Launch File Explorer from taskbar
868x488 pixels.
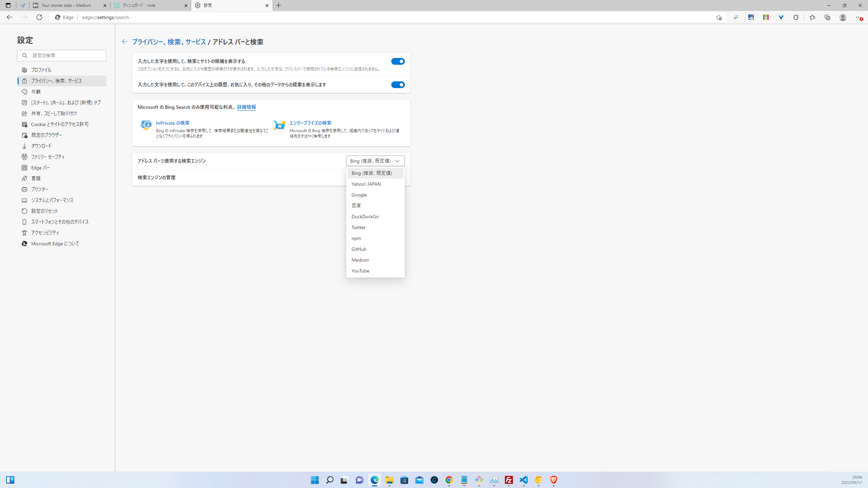(389, 480)
